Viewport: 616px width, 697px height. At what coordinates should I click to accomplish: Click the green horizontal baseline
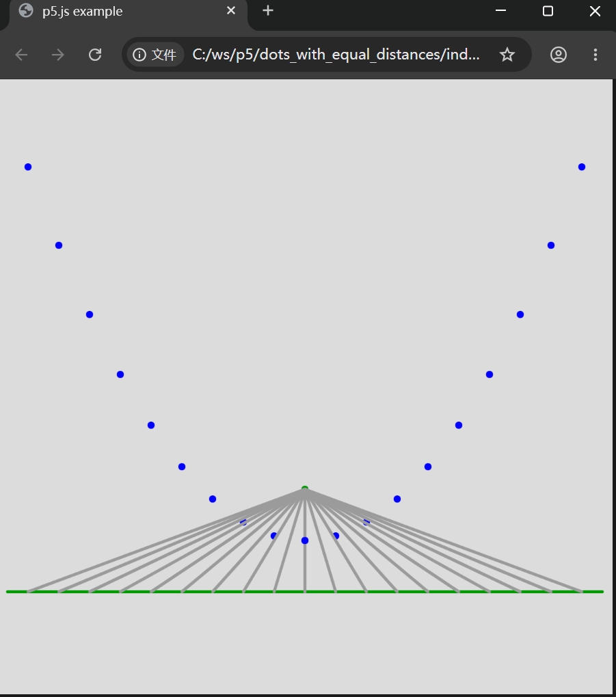[x=305, y=592]
